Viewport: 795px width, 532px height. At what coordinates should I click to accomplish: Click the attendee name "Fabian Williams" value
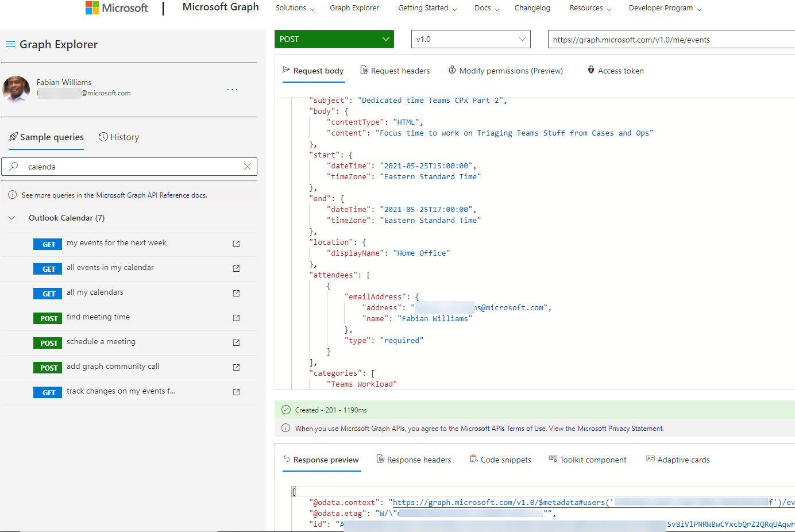tap(435, 319)
